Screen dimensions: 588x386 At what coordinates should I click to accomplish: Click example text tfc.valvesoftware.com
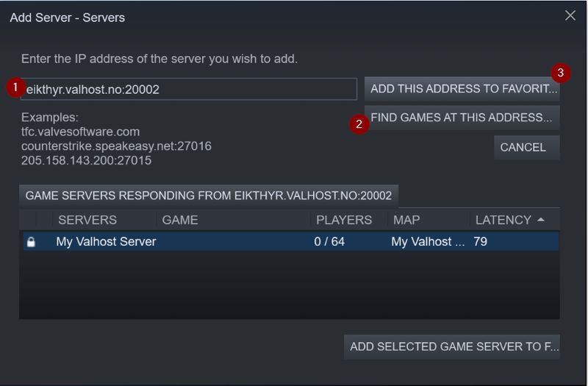[80, 132]
